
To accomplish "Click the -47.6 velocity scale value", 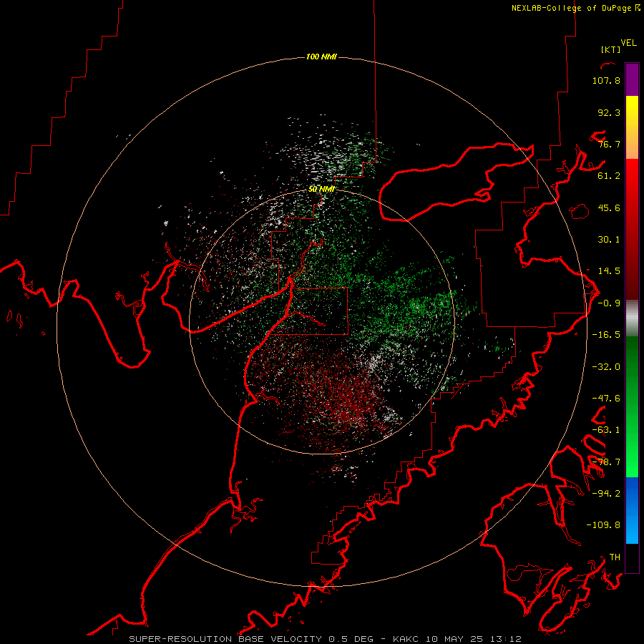I will coord(606,399).
